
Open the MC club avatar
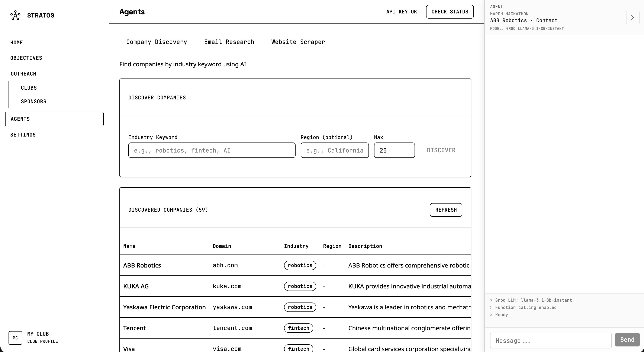point(15,338)
